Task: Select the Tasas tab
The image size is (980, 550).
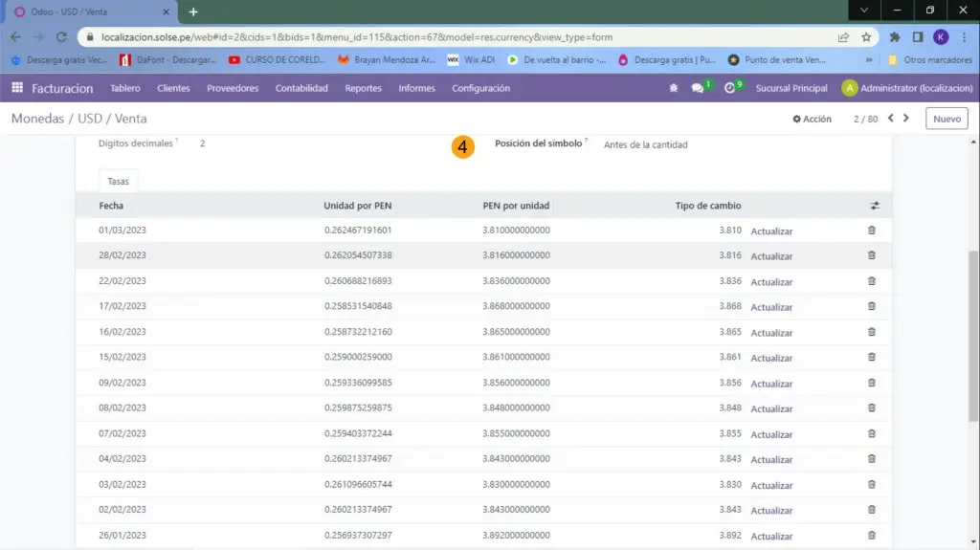Action: pyautogui.click(x=119, y=181)
